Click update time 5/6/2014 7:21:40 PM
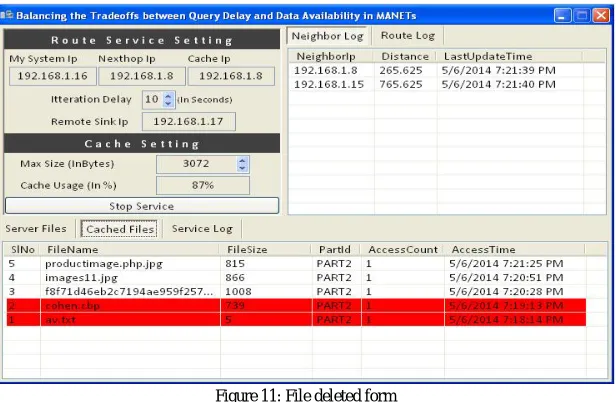616x402 pixels. (499, 84)
